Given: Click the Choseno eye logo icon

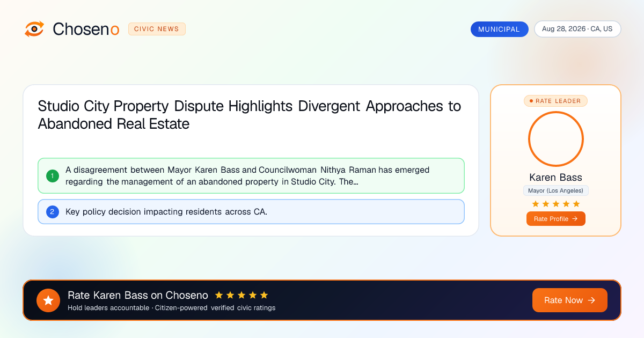Looking at the screenshot, I should [34, 29].
